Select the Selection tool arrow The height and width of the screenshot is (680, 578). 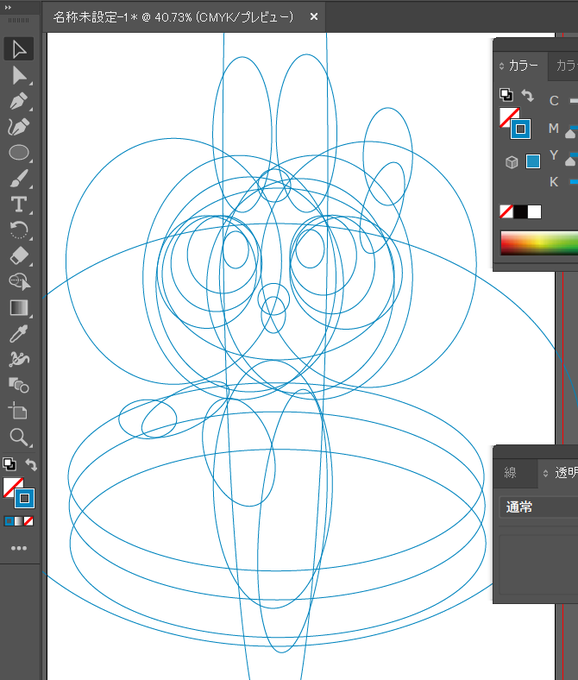(19, 49)
